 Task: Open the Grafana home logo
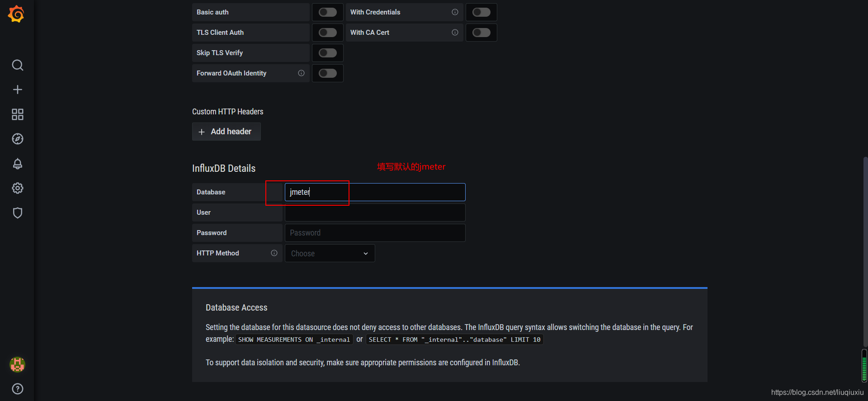pyautogui.click(x=16, y=14)
